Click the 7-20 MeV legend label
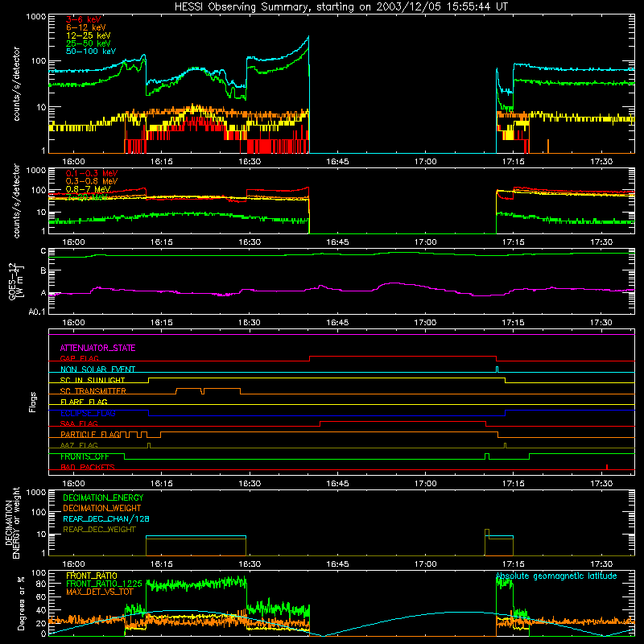The width and height of the screenshot is (644, 644). click(x=86, y=197)
